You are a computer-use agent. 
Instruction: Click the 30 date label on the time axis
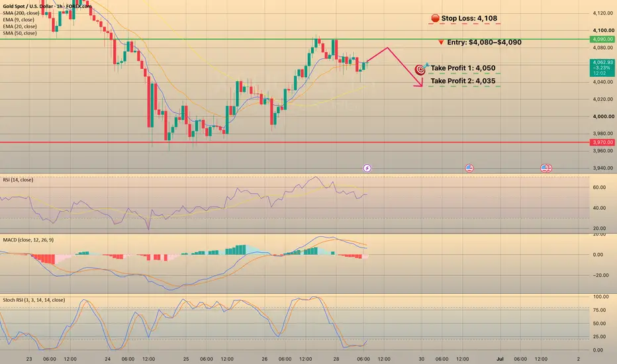click(x=422, y=359)
